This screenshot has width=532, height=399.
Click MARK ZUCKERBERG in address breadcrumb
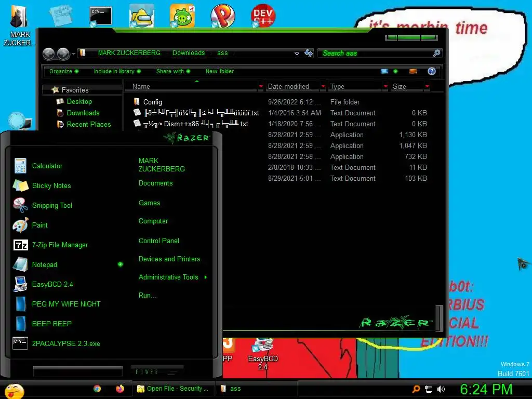(129, 53)
